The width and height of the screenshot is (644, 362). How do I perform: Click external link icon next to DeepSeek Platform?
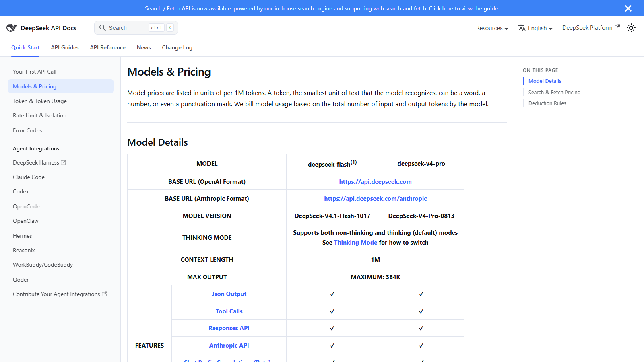[617, 27]
